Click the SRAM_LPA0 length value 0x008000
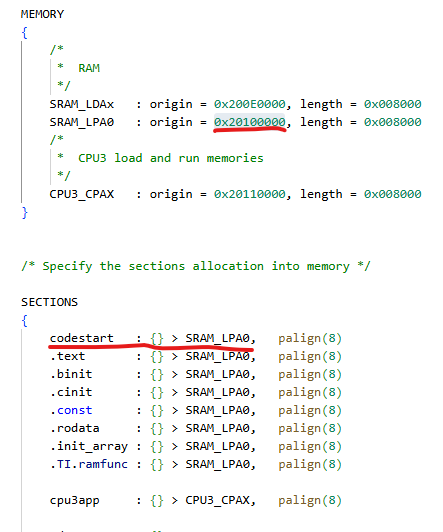Screen dimensions: 443x532 click(392, 122)
